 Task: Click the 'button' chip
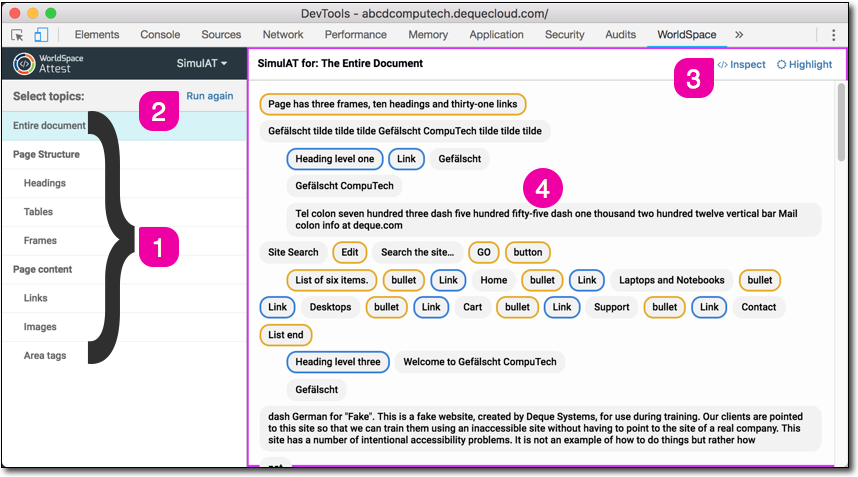[x=527, y=252]
